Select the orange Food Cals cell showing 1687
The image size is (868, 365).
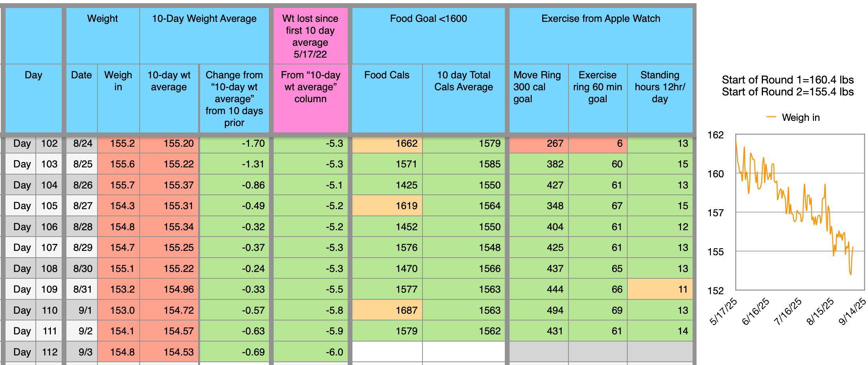point(387,310)
